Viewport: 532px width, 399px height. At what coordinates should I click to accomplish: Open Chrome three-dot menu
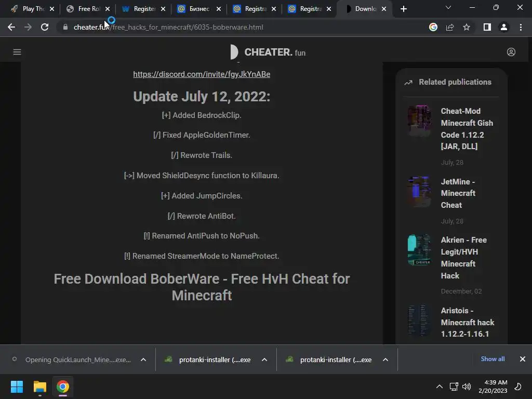coord(521,27)
